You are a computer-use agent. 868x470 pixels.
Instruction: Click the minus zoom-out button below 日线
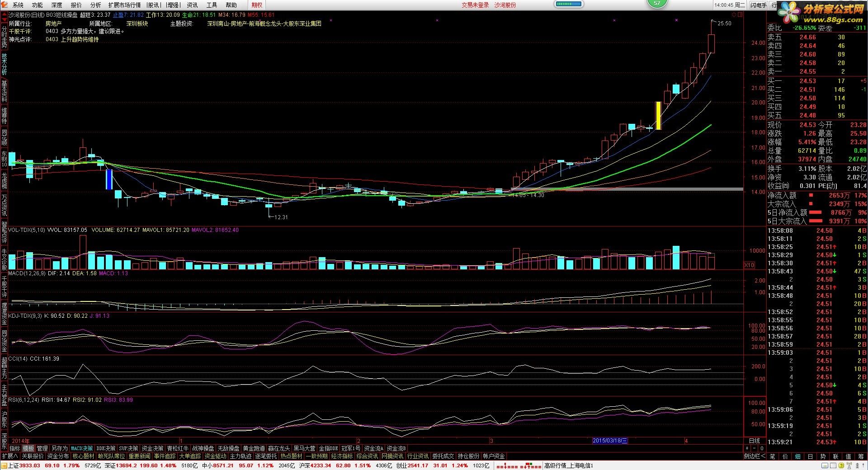754,448
